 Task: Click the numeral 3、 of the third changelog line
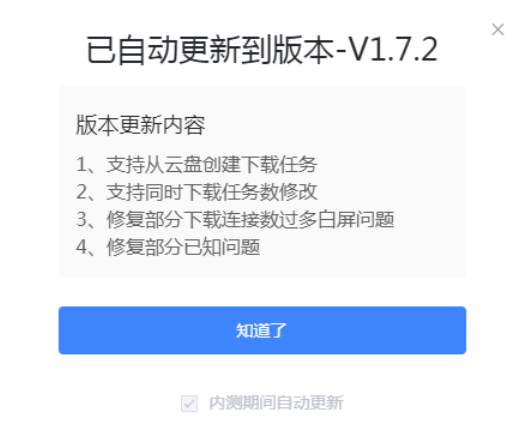coord(87,220)
